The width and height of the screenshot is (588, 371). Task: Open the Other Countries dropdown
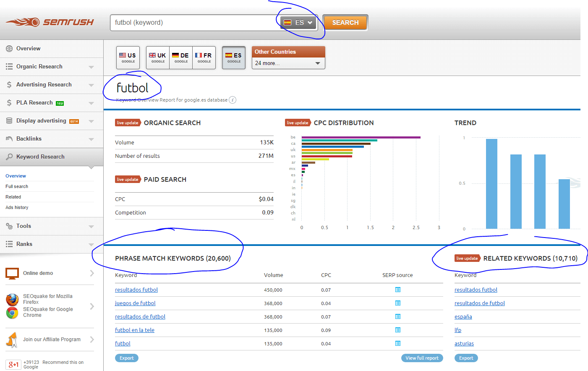[288, 63]
